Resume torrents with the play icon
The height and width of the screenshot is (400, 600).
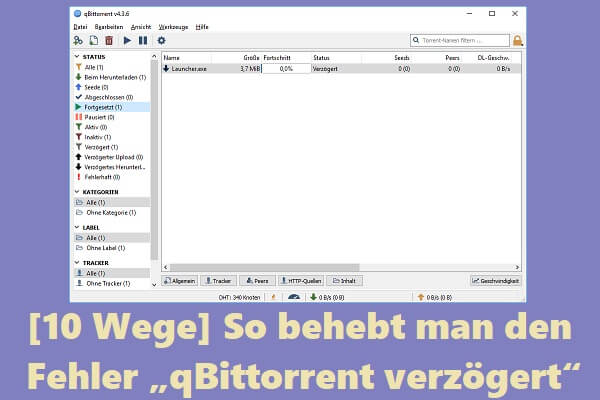(127, 40)
